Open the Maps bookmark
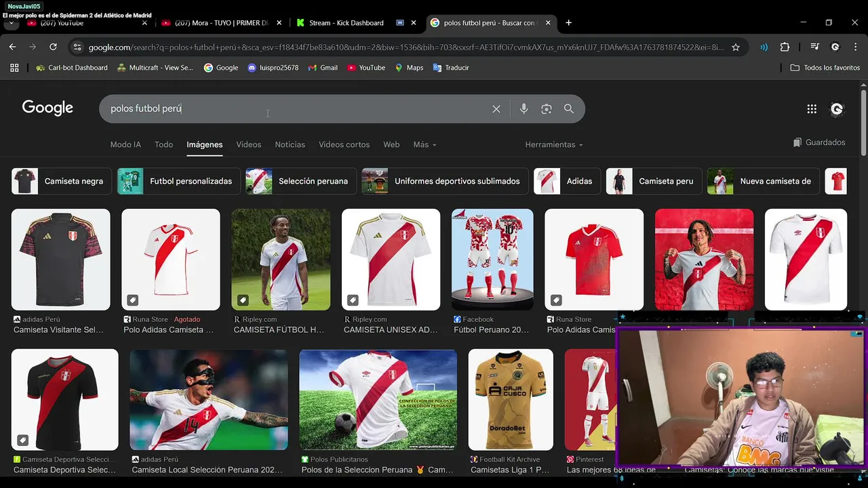 tap(409, 68)
